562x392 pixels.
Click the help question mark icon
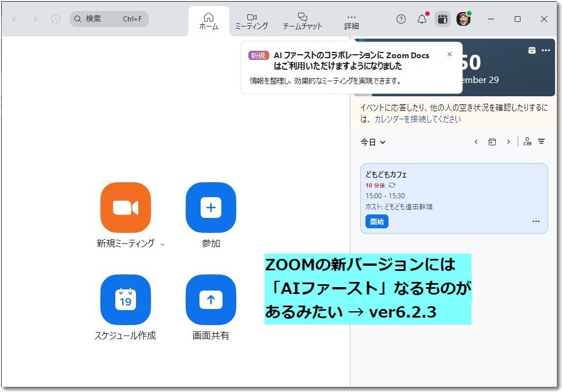point(401,19)
